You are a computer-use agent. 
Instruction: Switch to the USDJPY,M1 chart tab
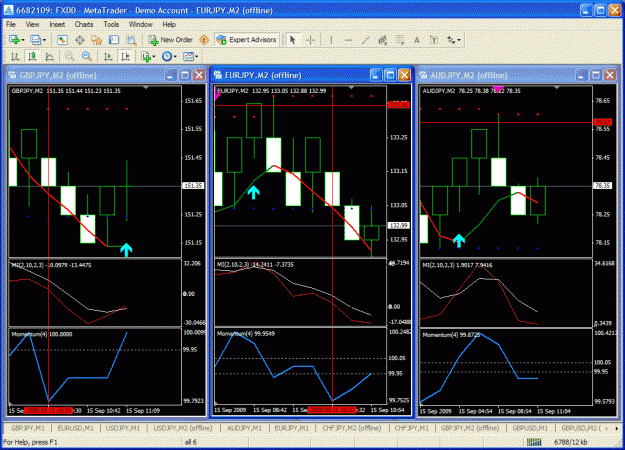(x=122, y=428)
